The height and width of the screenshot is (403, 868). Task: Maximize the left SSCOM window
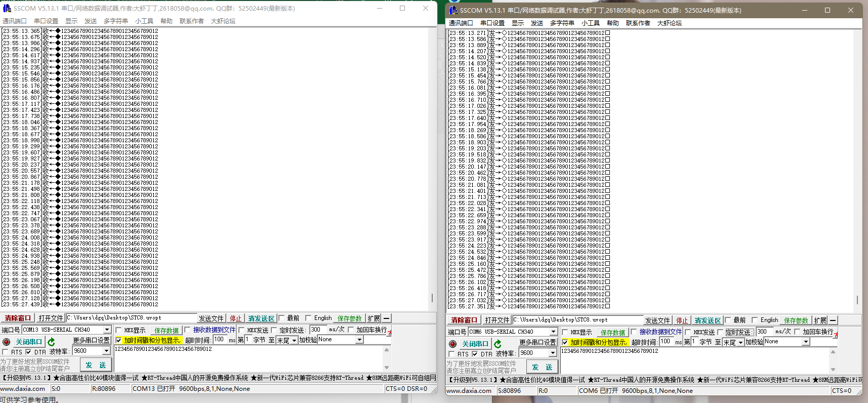[402, 8]
